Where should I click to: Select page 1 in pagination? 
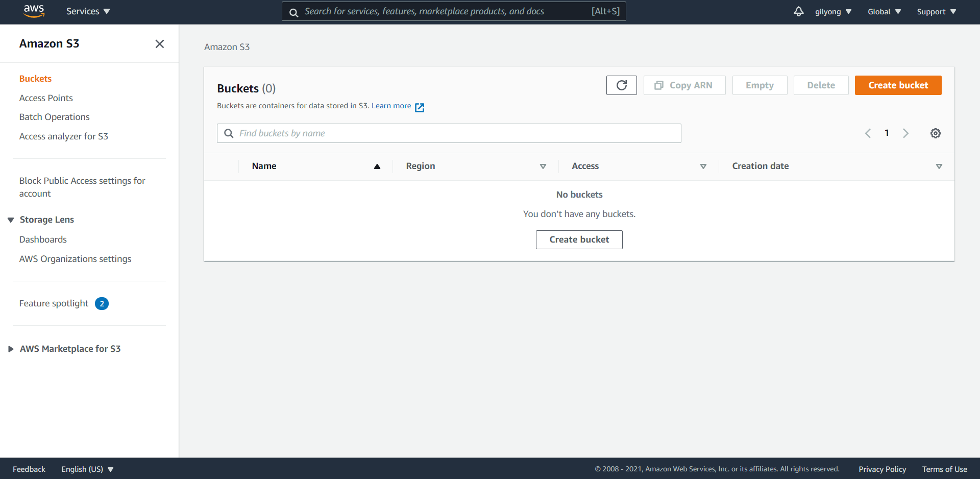click(887, 133)
